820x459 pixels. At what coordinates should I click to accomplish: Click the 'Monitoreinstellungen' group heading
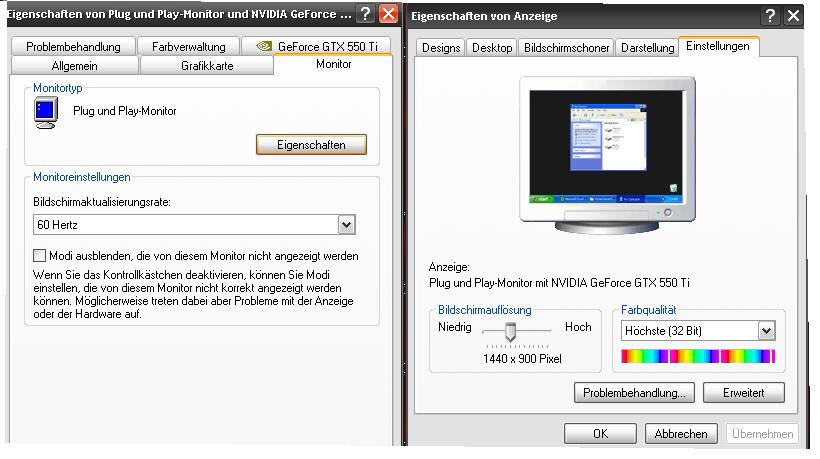click(82, 177)
